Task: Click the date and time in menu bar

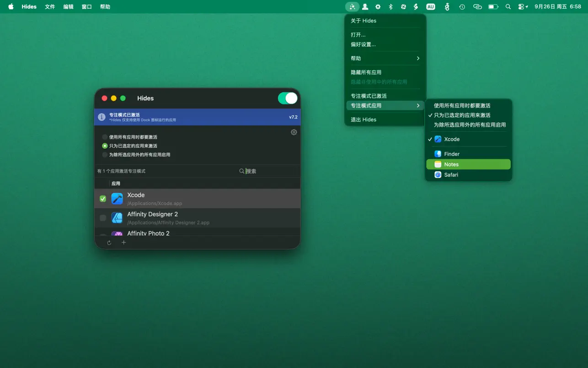Action: 557,7
